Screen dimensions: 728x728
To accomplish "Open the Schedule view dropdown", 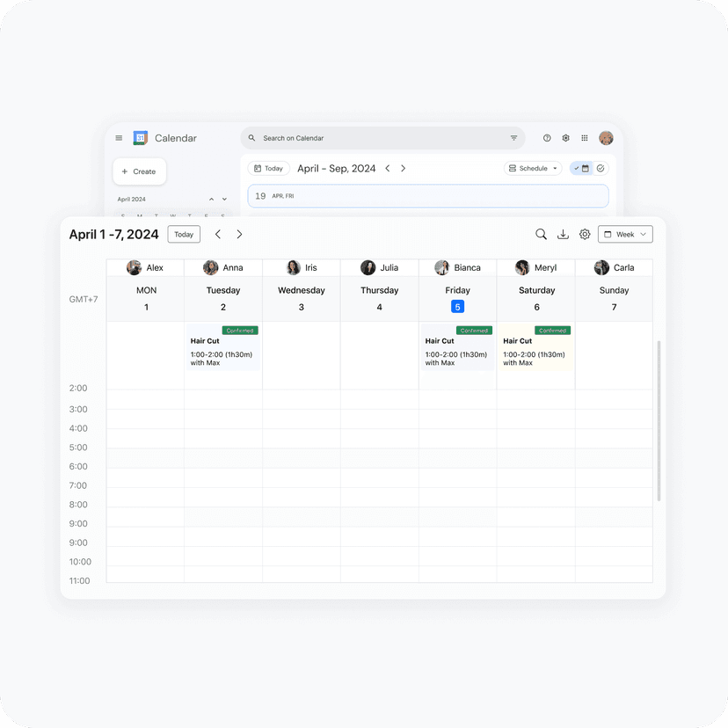I will tap(533, 169).
